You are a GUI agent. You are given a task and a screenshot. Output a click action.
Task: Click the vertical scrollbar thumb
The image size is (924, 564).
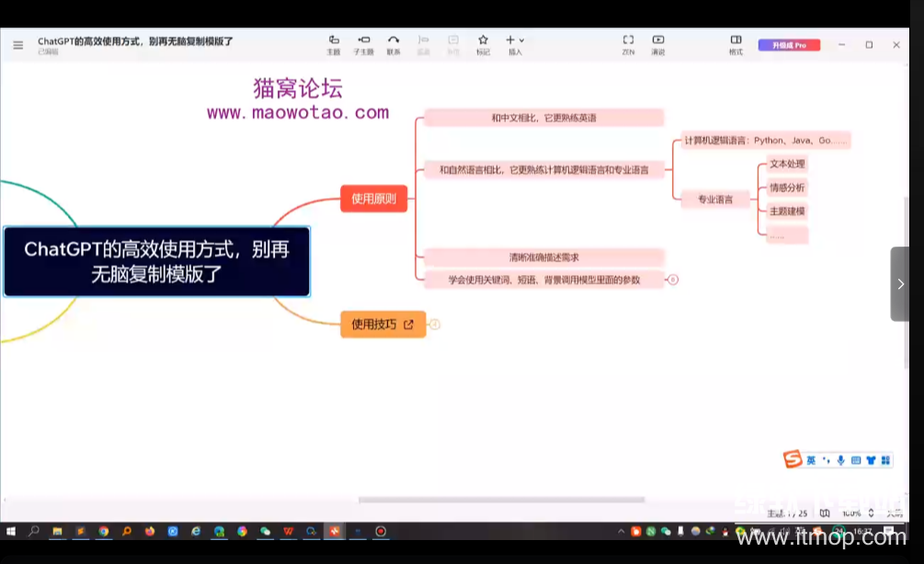pyautogui.click(x=907, y=283)
